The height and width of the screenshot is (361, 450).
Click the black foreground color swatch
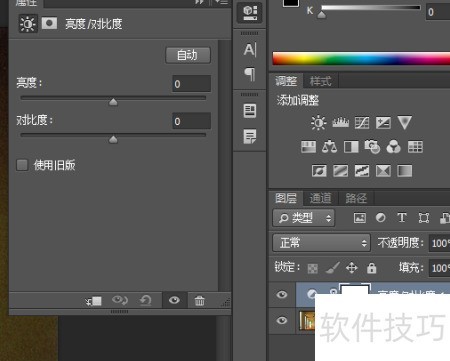pos(291,3)
